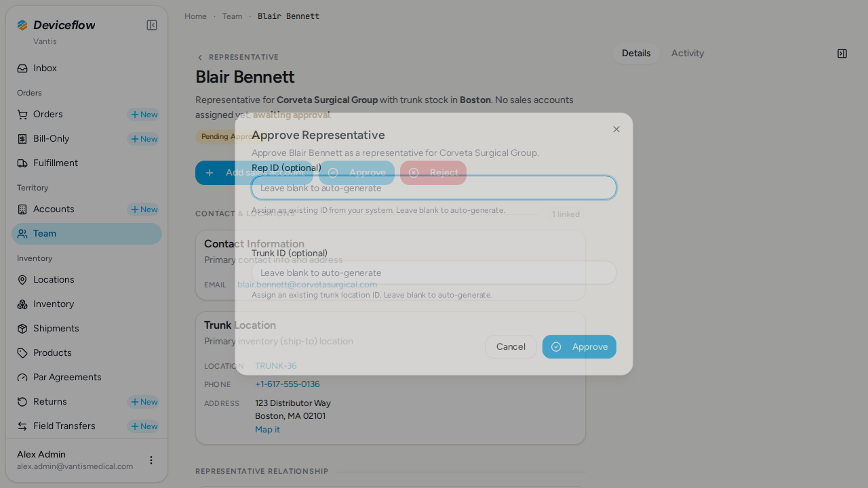Close the Approve Representative dialog

(616, 129)
